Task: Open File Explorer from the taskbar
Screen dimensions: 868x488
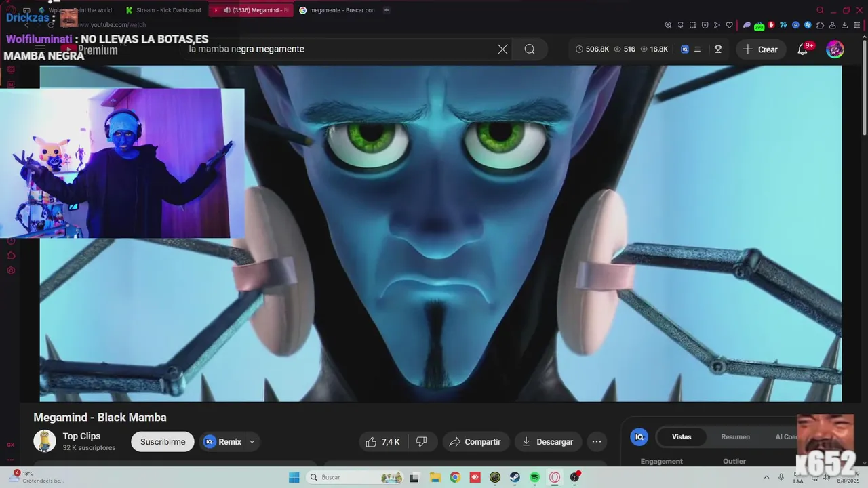Action: (435, 477)
